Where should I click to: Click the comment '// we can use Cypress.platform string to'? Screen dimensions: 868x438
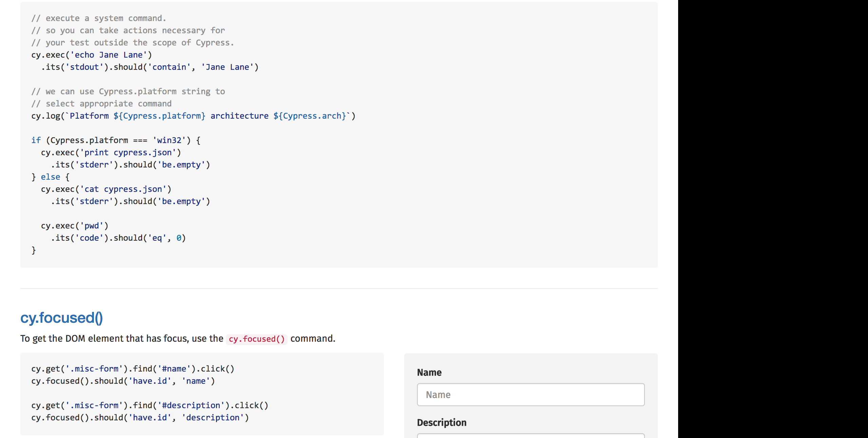(128, 92)
